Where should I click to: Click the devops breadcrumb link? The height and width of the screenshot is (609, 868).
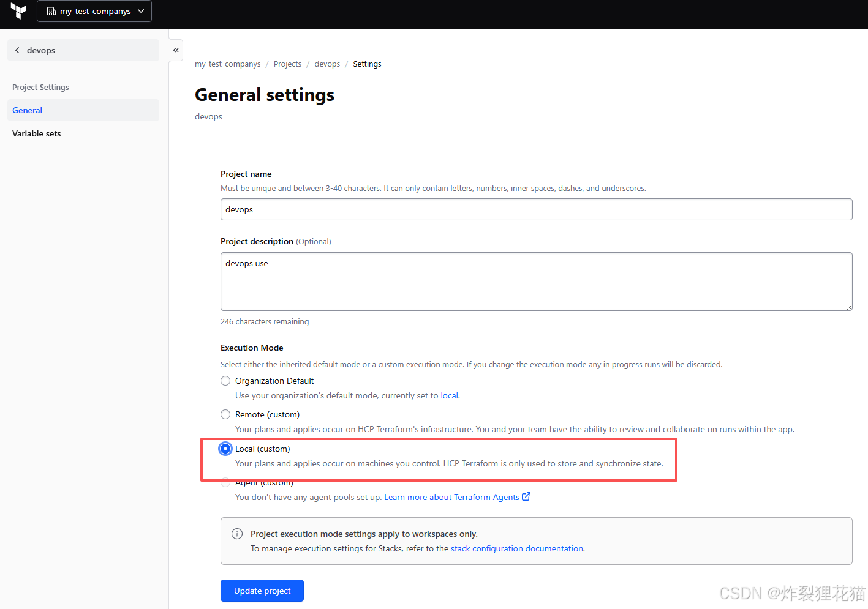tap(327, 64)
